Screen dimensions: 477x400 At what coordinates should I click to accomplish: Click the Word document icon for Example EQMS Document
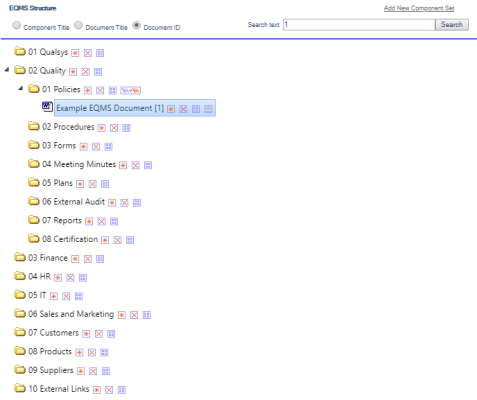click(x=47, y=106)
